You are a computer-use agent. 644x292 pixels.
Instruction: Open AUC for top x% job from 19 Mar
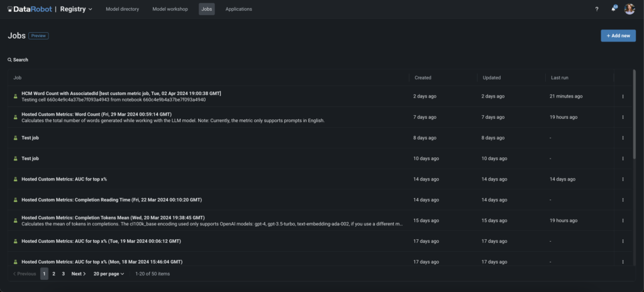101,241
